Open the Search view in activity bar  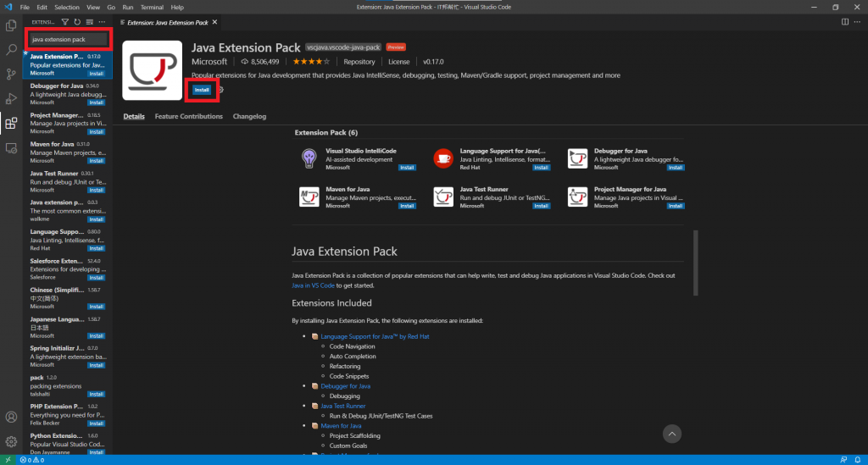(11, 50)
